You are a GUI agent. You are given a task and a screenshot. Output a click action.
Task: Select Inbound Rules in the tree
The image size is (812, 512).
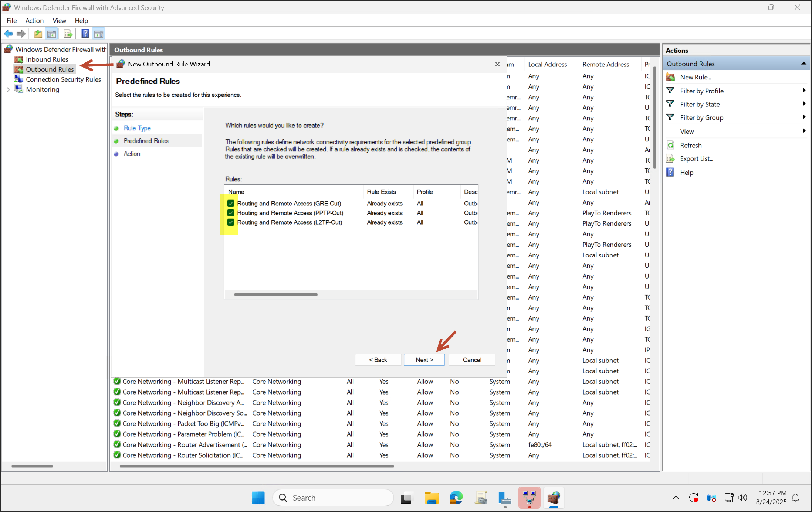pyautogui.click(x=47, y=59)
